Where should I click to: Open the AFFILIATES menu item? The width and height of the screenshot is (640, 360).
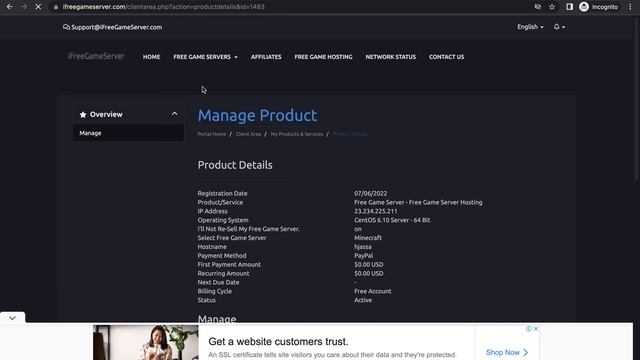point(266,57)
